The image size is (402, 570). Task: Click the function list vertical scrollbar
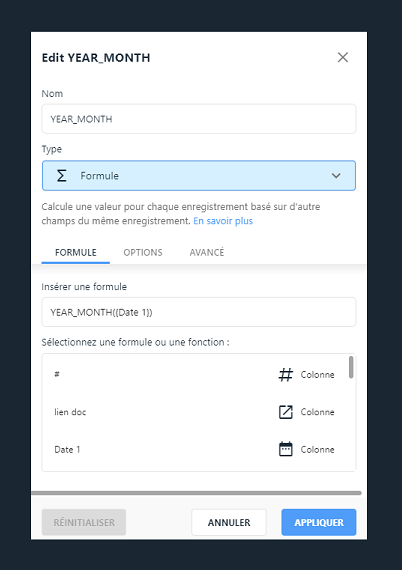[x=351, y=367]
